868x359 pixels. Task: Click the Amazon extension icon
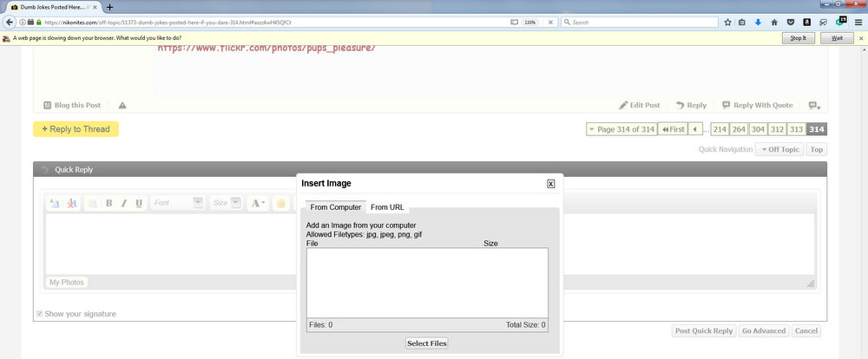(807, 23)
